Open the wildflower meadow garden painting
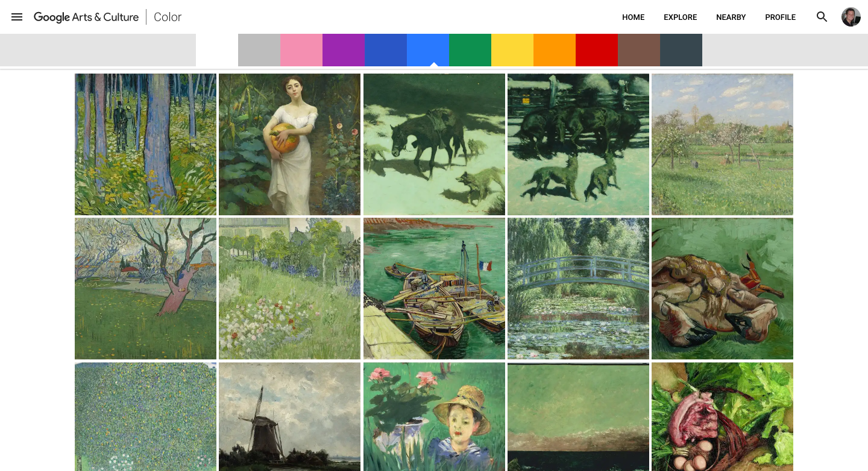The width and height of the screenshot is (868, 471). pos(289,288)
